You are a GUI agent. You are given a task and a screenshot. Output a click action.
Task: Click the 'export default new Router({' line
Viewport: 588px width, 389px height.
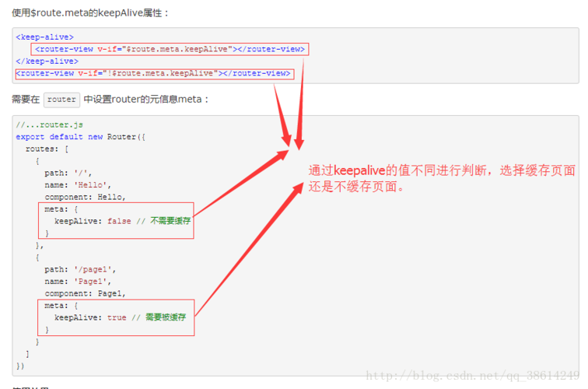pyautogui.click(x=80, y=137)
